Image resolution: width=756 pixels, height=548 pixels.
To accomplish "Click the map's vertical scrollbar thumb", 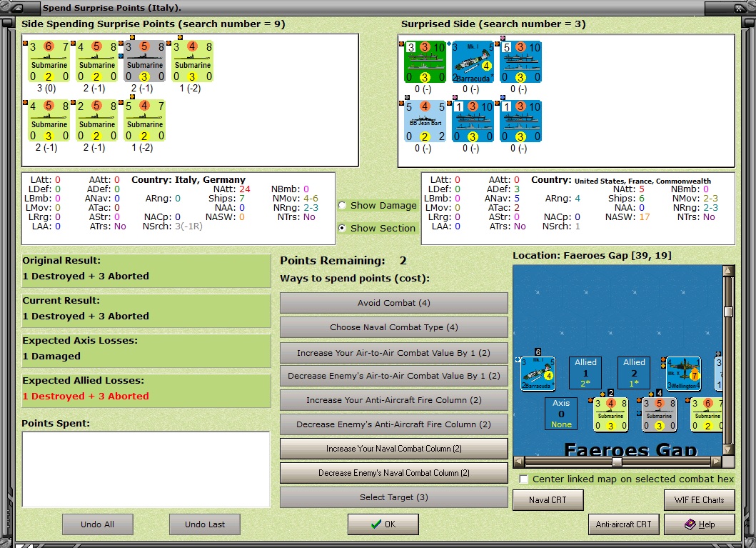I will pyautogui.click(x=729, y=312).
